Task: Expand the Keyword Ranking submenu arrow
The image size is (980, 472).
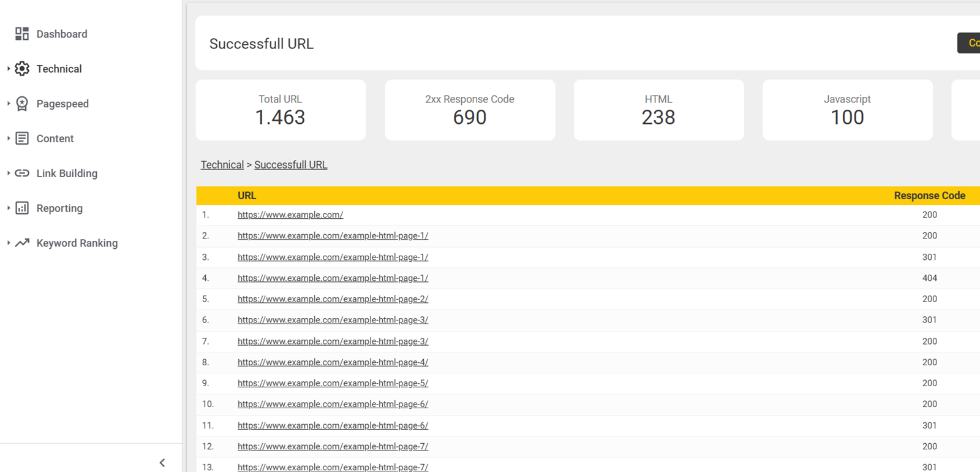Action: tap(9, 243)
